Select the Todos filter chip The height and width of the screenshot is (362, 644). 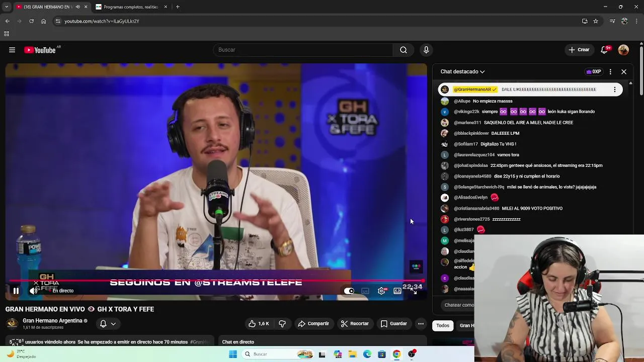pyautogui.click(x=443, y=325)
